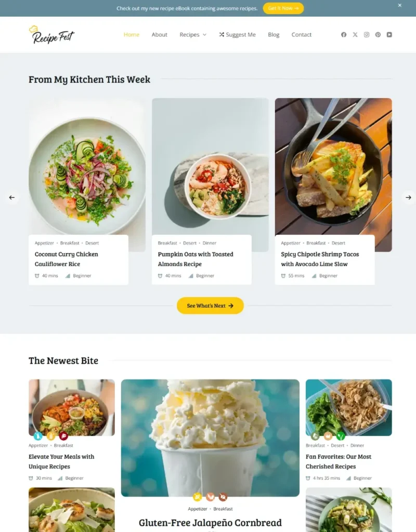The width and height of the screenshot is (416, 532).
Task: Open the Pinterest social icon
Action: tap(378, 35)
